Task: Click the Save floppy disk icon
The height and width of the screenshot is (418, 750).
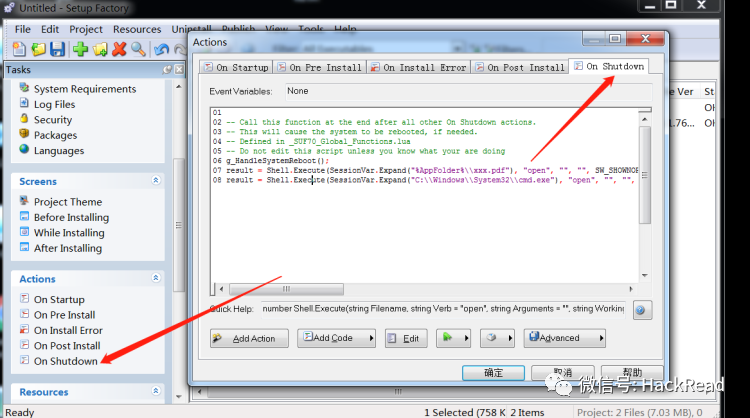Action: 57,49
